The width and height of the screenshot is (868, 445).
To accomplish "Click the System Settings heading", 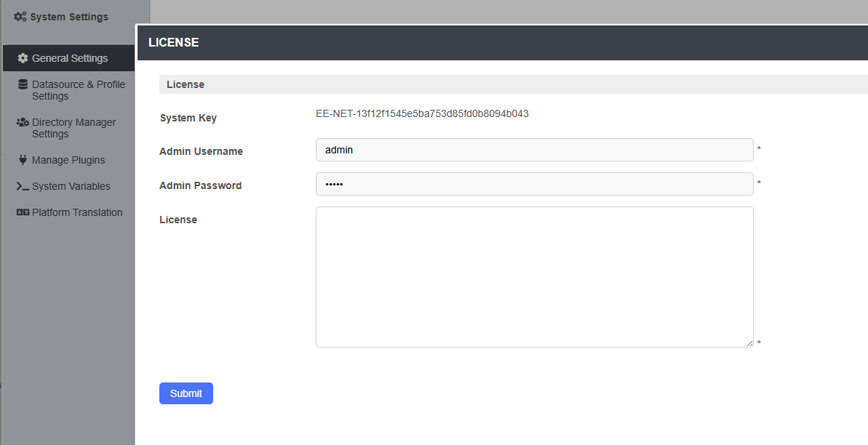I will tap(69, 17).
